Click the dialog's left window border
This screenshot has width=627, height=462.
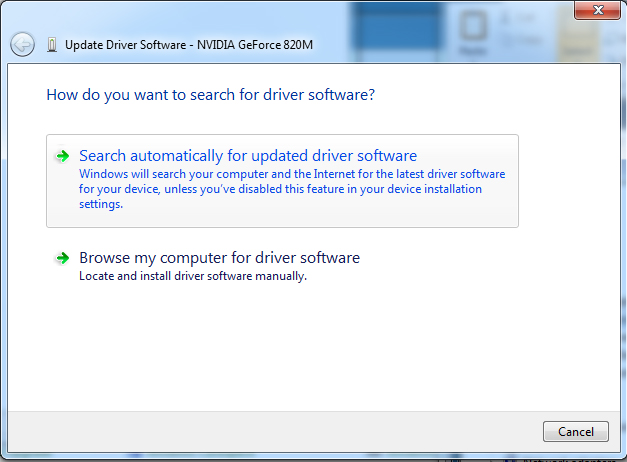pyautogui.click(x=3, y=250)
